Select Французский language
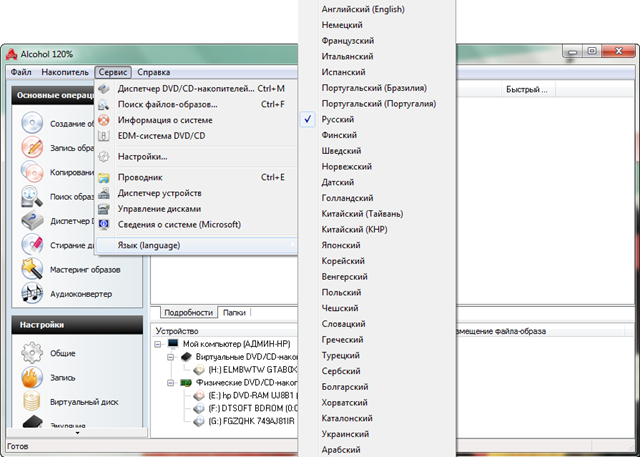 click(377, 41)
